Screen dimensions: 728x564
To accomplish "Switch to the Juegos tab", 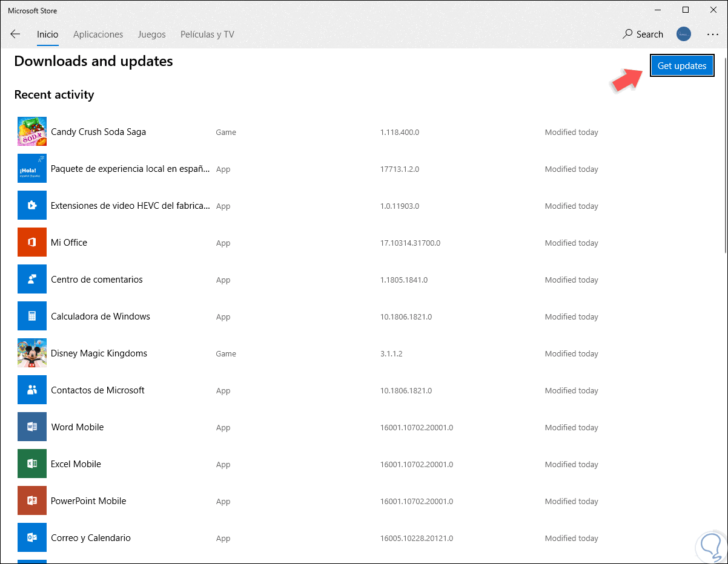I will [151, 34].
